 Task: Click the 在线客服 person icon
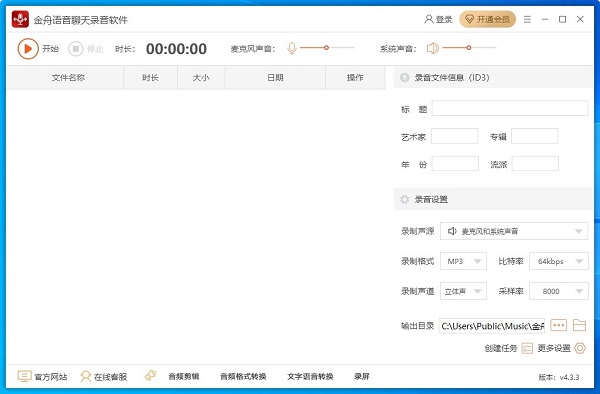[x=86, y=376]
